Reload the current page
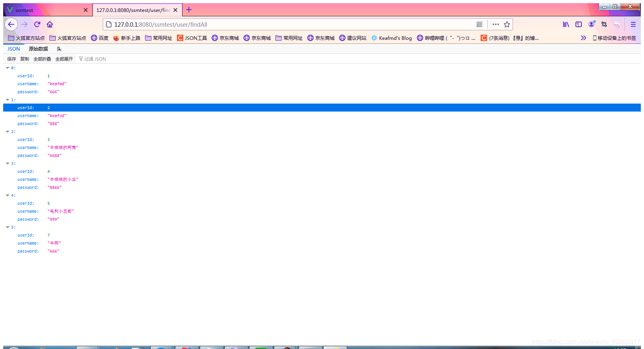 pyautogui.click(x=37, y=24)
